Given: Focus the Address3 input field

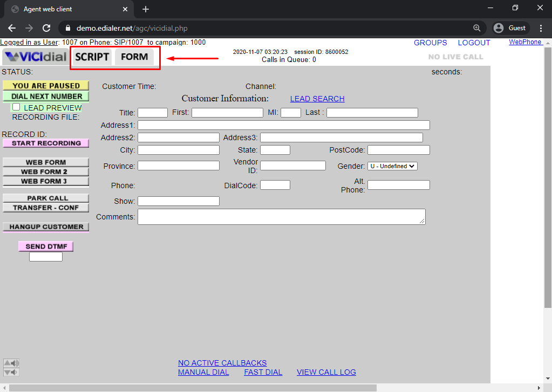Looking at the screenshot, I should pos(342,137).
